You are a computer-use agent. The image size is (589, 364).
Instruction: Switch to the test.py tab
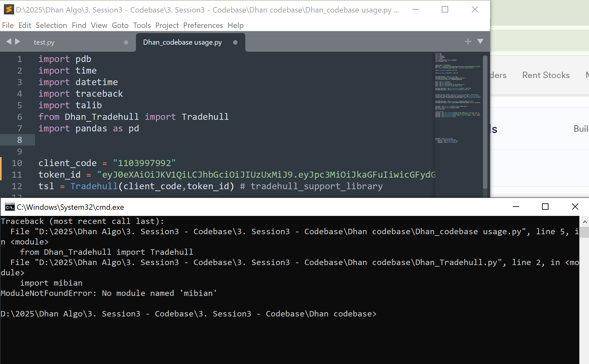pos(44,42)
